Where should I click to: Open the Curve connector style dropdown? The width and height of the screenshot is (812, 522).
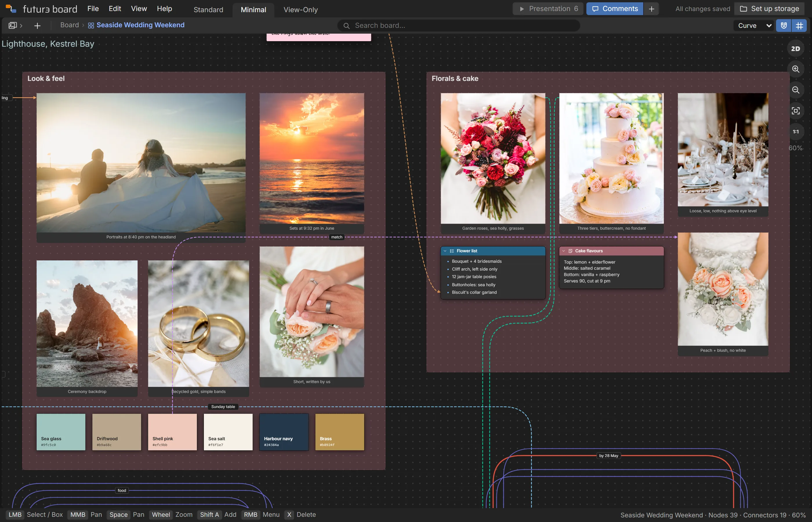click(x=754, y=26)
